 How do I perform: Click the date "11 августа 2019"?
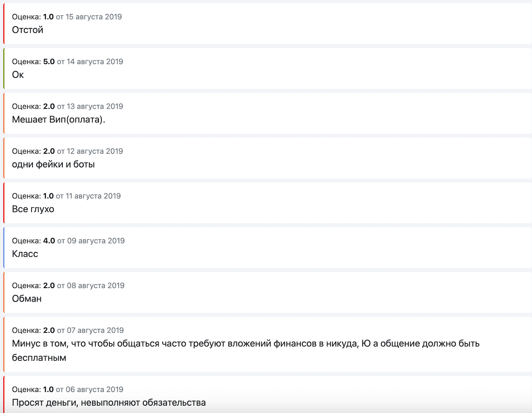tap(93, 196)
